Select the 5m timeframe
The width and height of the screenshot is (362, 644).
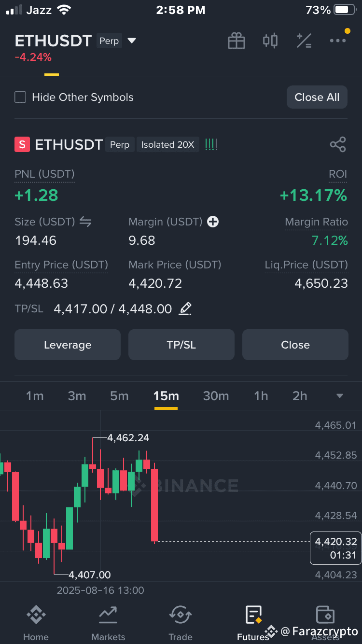(119, 396)
